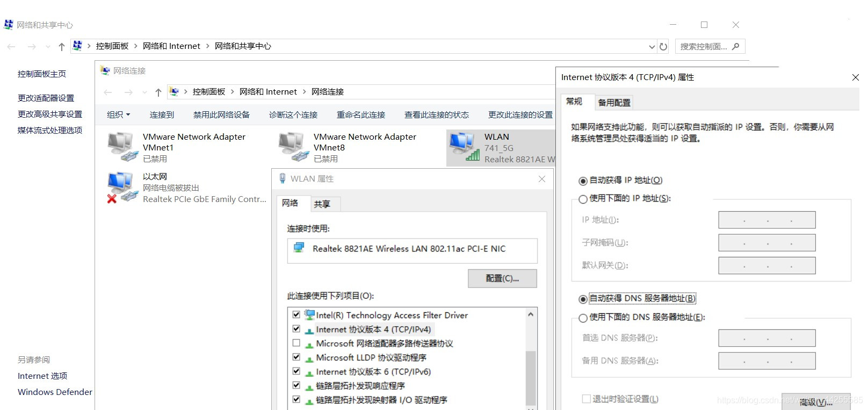Open the address history dropdown in Sharing Center
This screenshot has width=868, height=410.
click(652, 47)
